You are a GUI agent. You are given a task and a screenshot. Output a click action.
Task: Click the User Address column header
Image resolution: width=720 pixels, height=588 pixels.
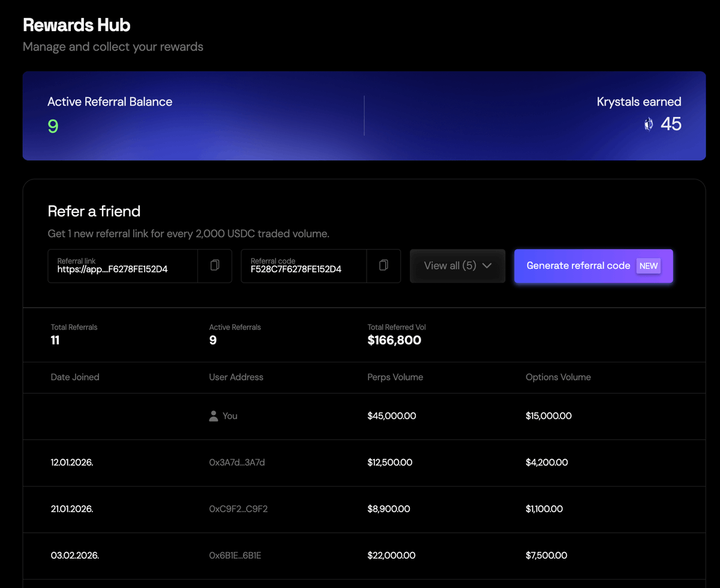click(236, 377)
